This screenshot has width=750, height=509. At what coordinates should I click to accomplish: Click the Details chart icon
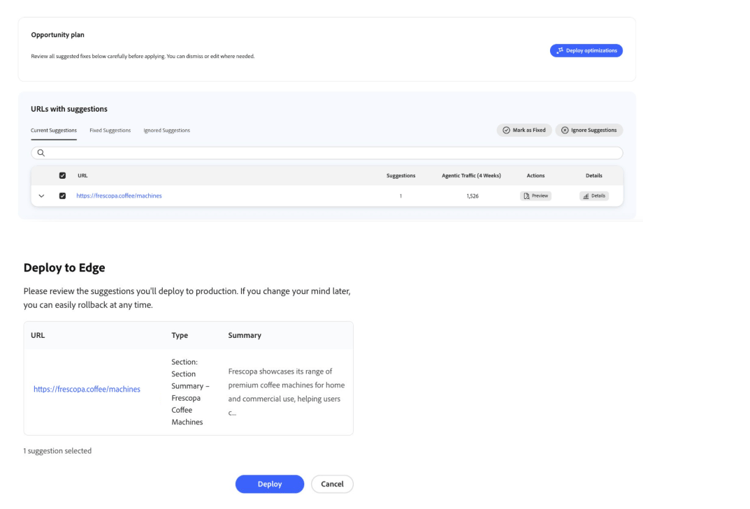(x=586, y=196)
